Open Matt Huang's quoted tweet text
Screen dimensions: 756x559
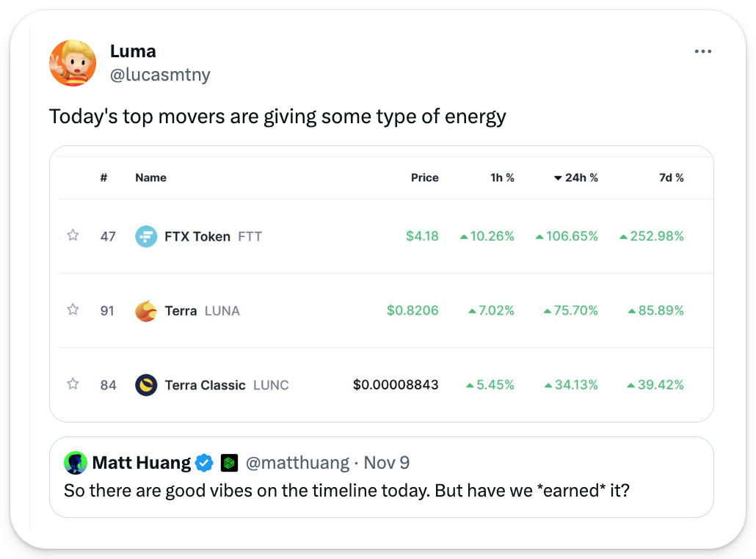click(x=346, y=489)
